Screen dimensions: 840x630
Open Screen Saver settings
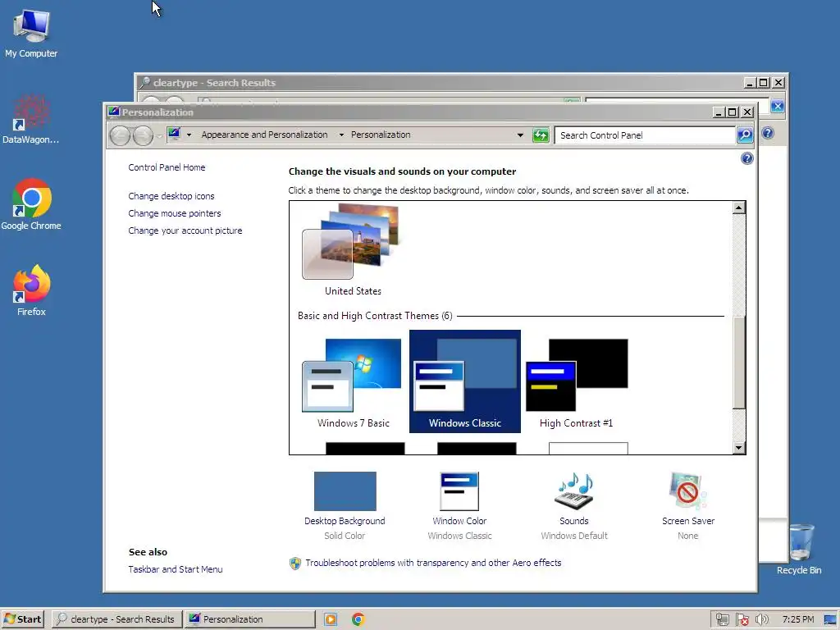(688, 505)
